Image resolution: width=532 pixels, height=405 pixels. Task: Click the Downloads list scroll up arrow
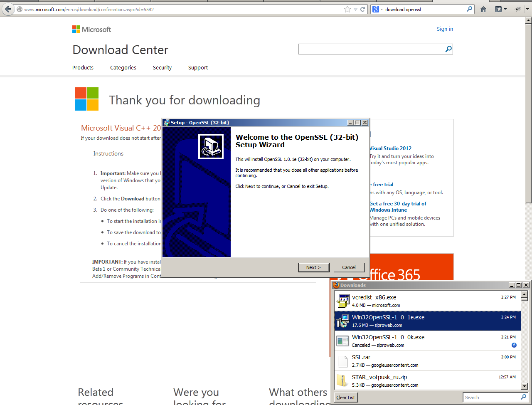pyautogui.click(x=525, y=294)
